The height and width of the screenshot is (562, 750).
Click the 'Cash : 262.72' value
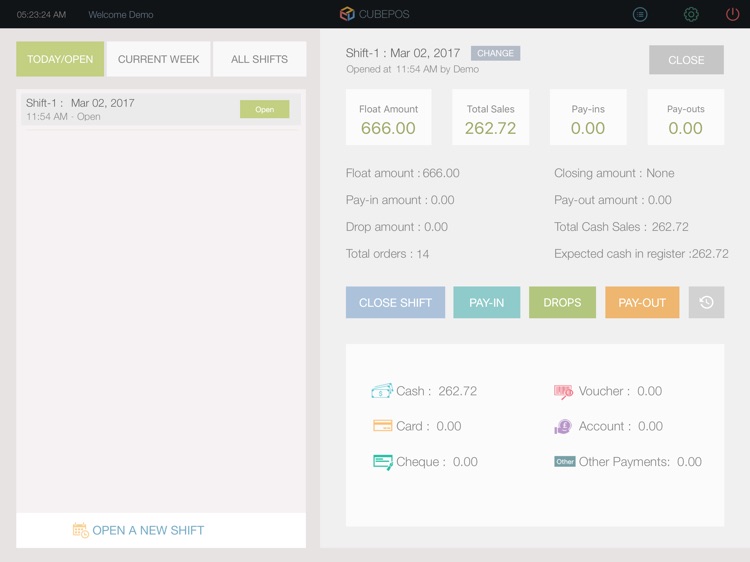pyautogui.click(x=436, y=391)
